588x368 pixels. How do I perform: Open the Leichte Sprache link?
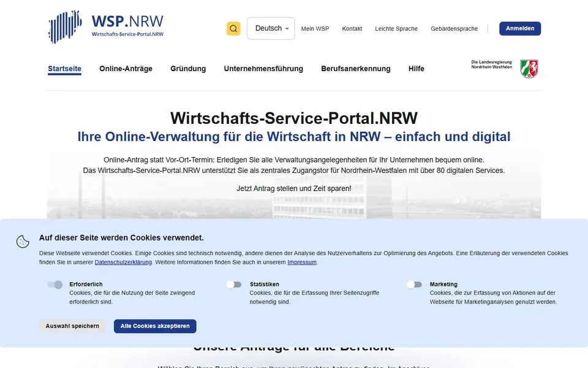[x=396, y=29]
